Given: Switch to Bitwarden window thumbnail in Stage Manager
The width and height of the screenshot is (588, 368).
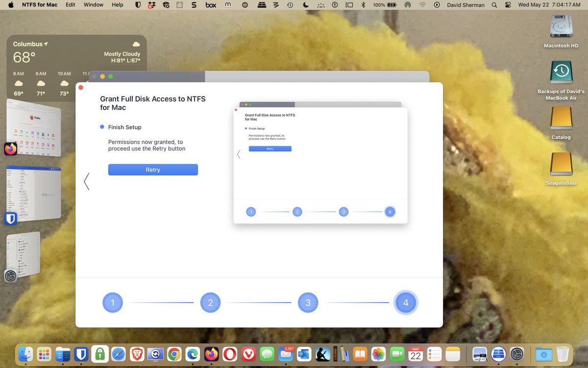Looking at the screenshot, I should [x=33, y=195].
